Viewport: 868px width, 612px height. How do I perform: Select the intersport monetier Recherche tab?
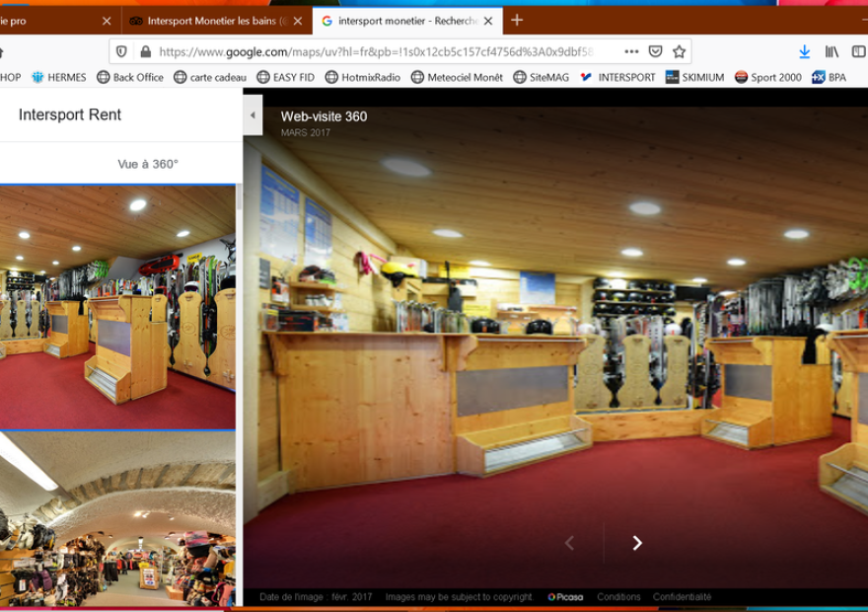408,21
